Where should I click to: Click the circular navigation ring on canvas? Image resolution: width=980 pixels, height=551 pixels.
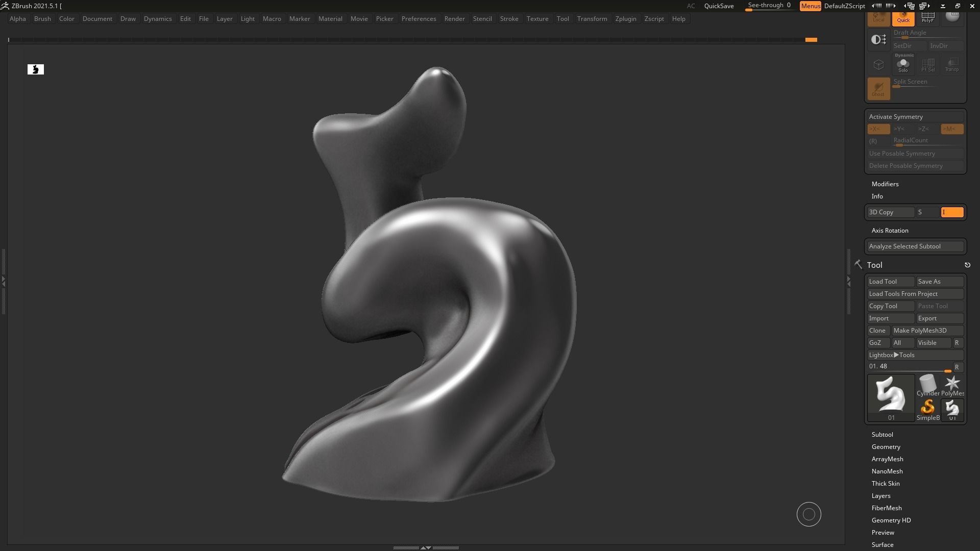point(809,514)
